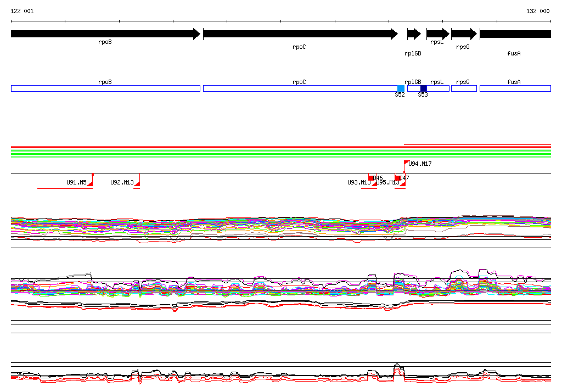
Task: Click 'rpoB' label under the black arrow
Action: coord(105,42)
